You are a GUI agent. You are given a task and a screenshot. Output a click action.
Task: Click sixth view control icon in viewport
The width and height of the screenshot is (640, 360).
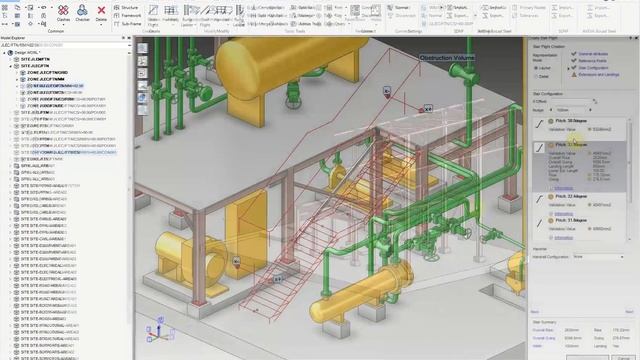[x=142, y=110]
